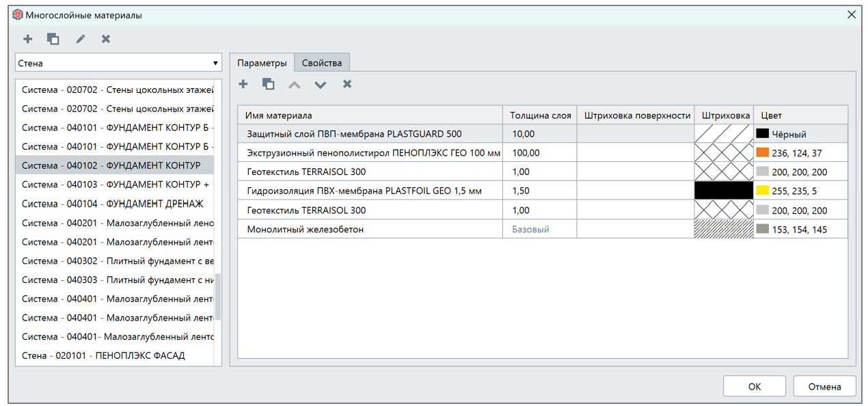Image resolution: width=868 pixels, height=406 pixels.
Task: Click hatch pattern of PLASTGUARD 500 row
Action: [724, 134]
